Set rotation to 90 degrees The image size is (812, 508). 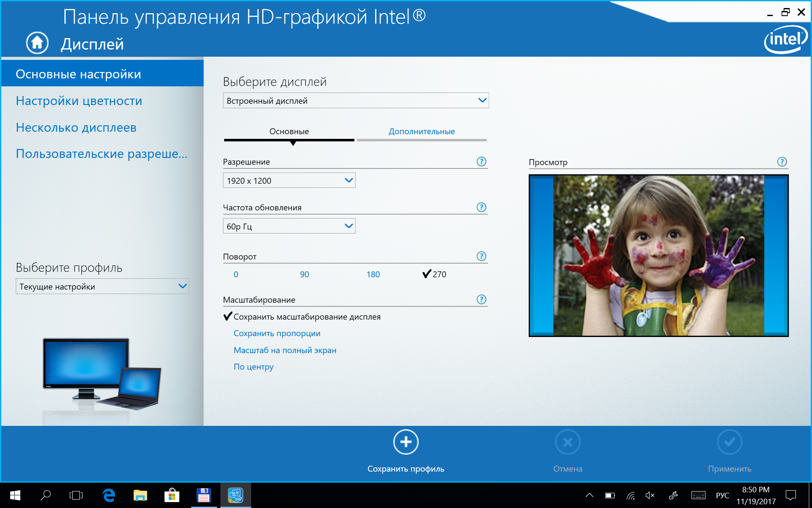304,274
